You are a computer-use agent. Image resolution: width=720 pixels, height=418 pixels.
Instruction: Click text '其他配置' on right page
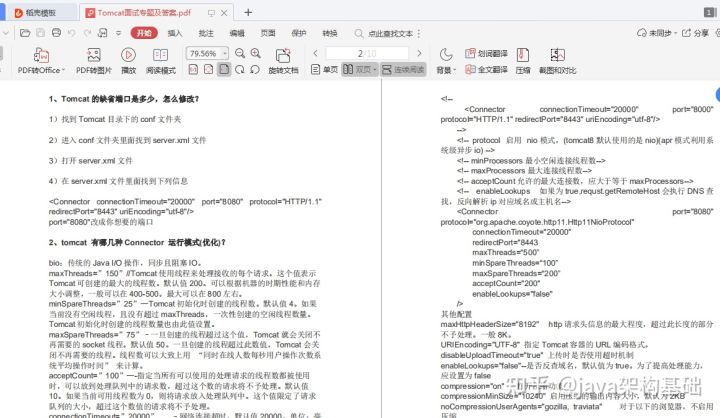point(456,314)
